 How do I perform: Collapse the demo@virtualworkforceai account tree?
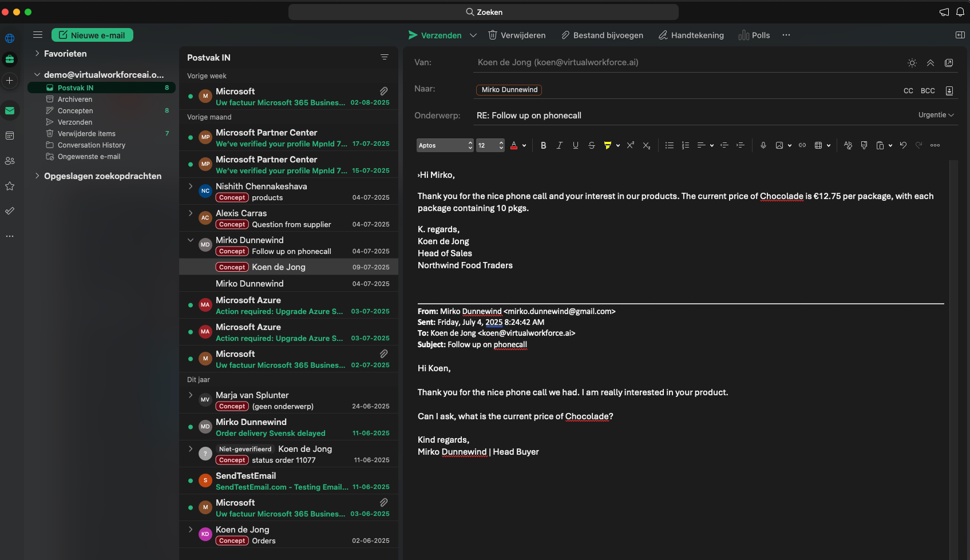[37, 74]
